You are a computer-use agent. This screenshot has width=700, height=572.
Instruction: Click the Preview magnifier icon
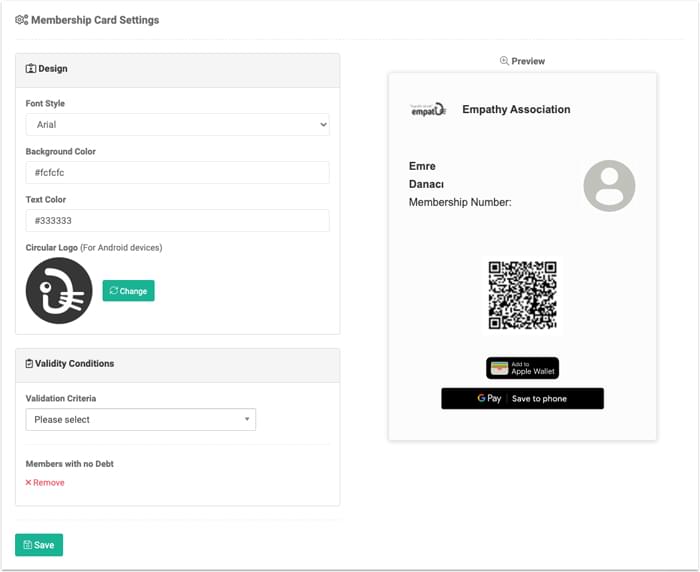click(x=504, y=61)
